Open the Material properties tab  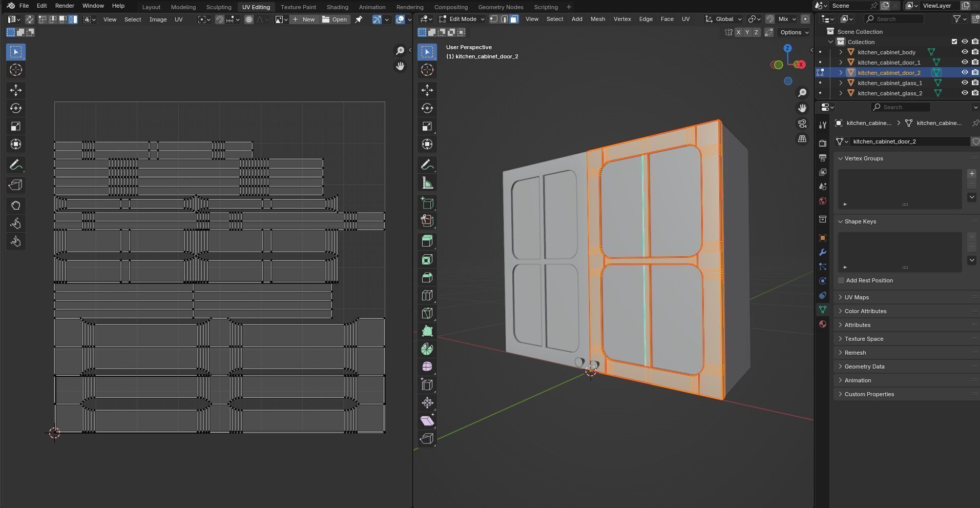pyautogui.click(x=823, y=324)
